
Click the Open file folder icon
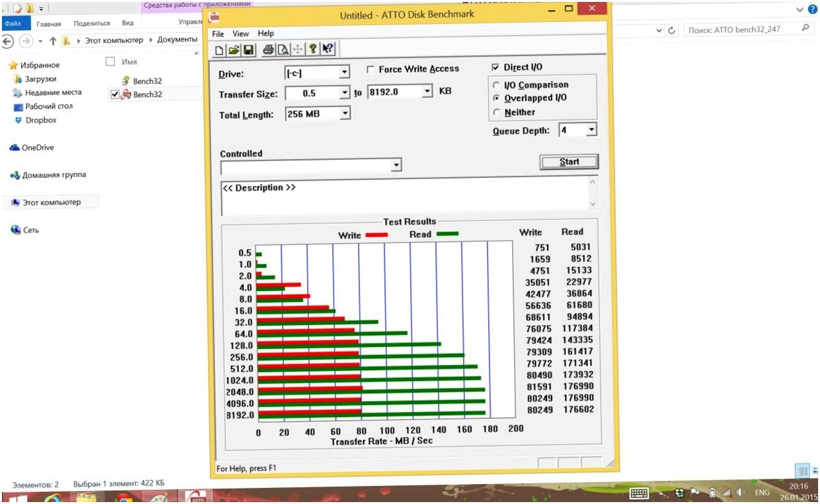[234, 50]
